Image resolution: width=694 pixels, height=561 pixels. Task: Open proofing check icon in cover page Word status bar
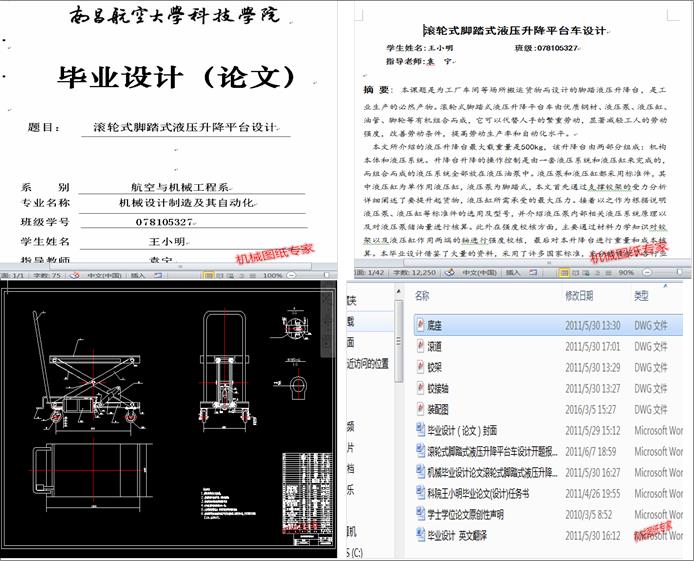pyautogui.click(x=74, y=275)
